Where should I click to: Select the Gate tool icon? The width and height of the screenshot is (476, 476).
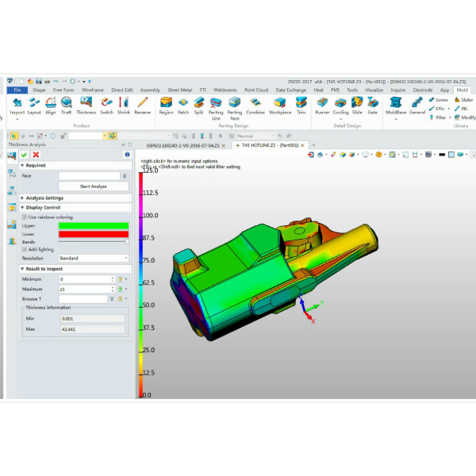[x=372, y=104]
